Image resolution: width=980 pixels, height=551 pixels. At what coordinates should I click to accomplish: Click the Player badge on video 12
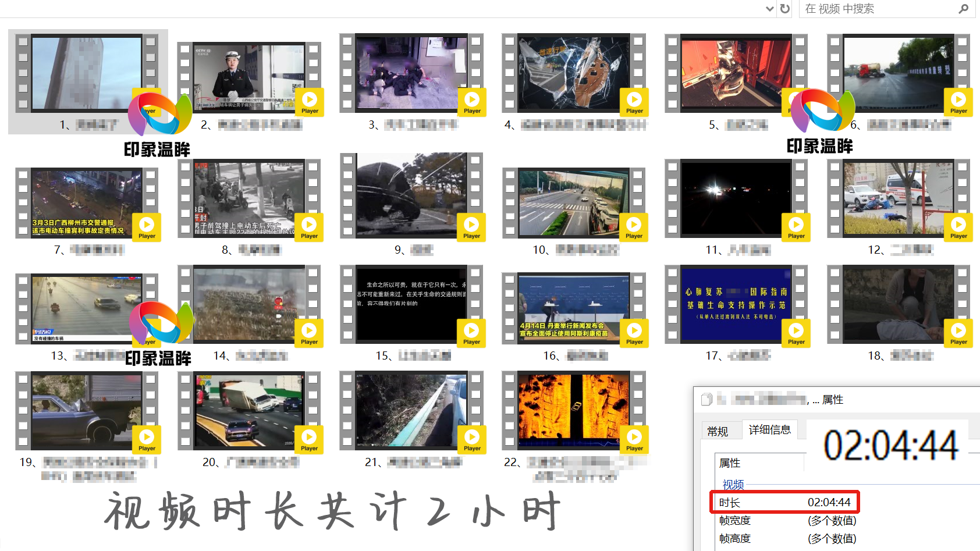pos(958,227)
